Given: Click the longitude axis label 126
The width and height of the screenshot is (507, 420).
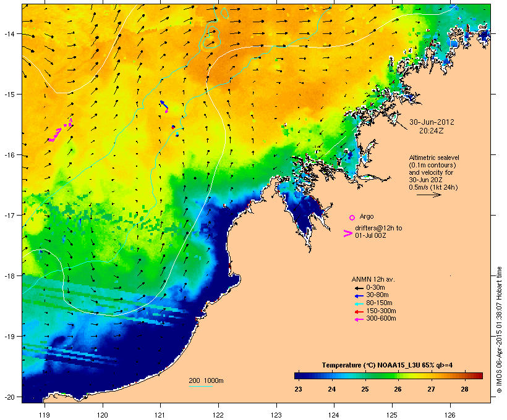Looking at the screenshot, I should pyautogui.click(x=449, y=415).
